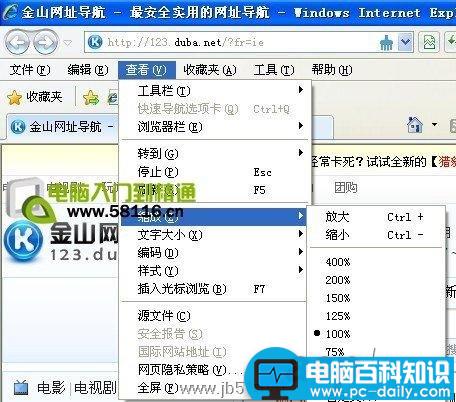This screenshot has width=456, height=402.
Task: Choose 网页隐私策略(V) menu item
Action: click(190, 369)
